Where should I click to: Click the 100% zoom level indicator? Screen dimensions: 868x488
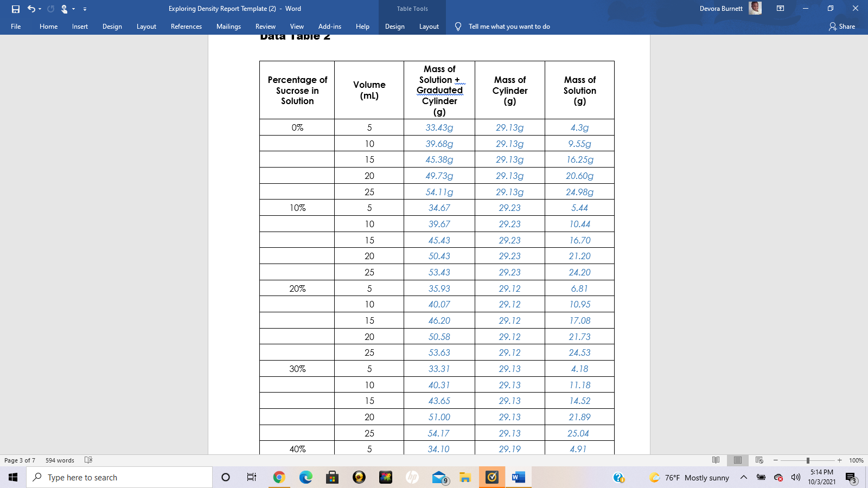click(856, 460)
